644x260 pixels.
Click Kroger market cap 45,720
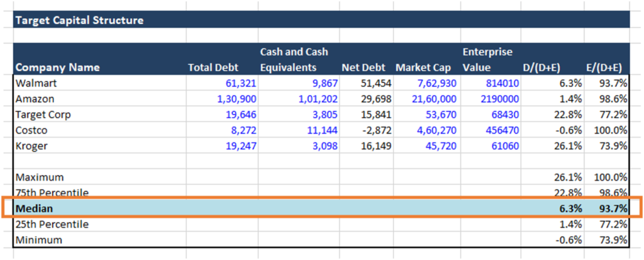tap(441, 146)
